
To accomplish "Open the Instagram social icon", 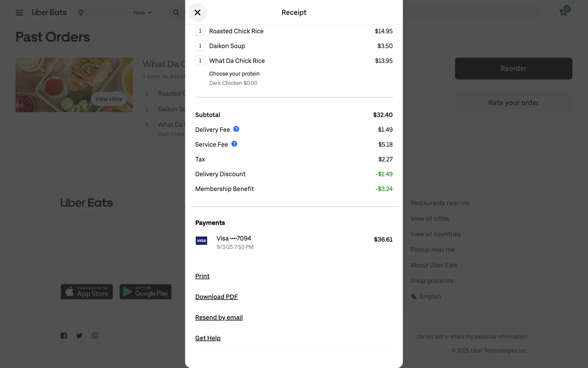I will click(95, 336).
